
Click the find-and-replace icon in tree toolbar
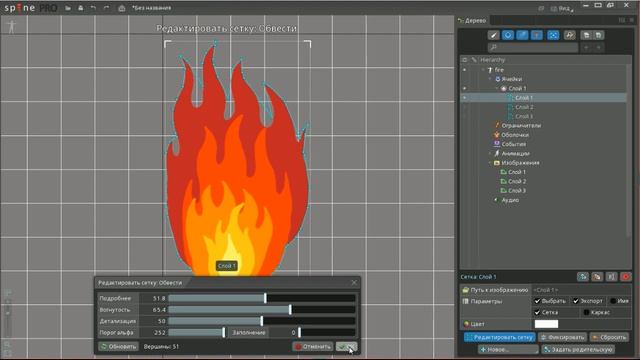570,35
